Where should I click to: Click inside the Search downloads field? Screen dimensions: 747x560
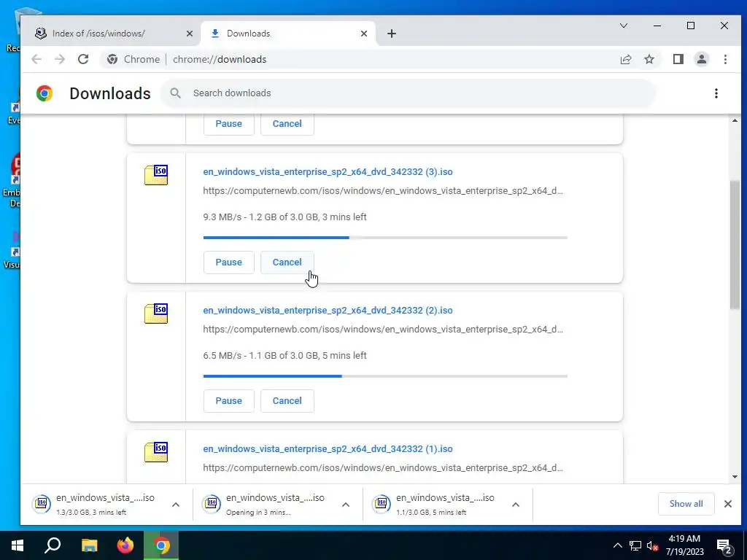pos(409,93)
